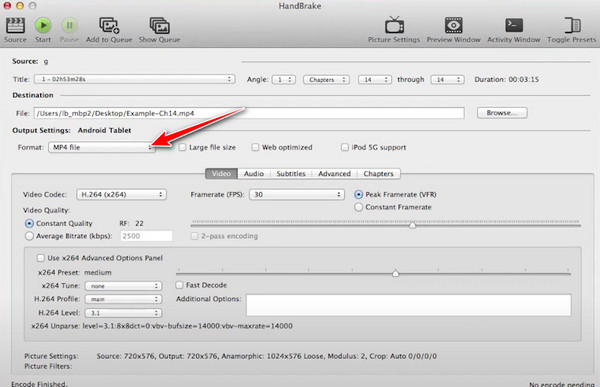Switch to the Video tab
The width and height of the screenshot is (600, 387).
click(222, 174)
